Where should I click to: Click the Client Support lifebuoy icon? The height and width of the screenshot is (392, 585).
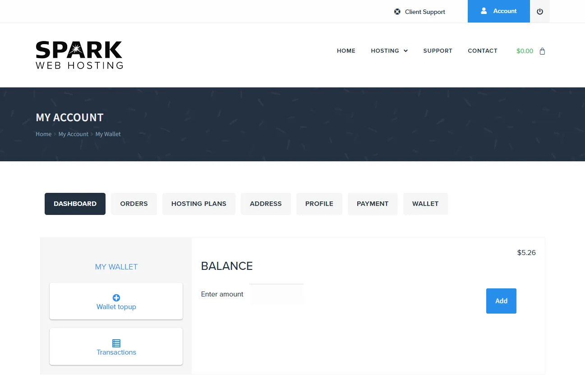tap(397, 12)
